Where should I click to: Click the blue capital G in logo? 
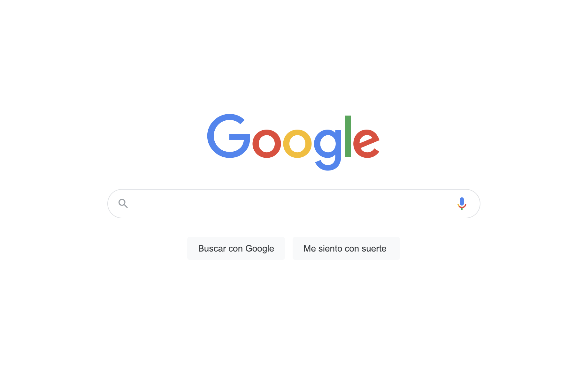click(229, 136)
